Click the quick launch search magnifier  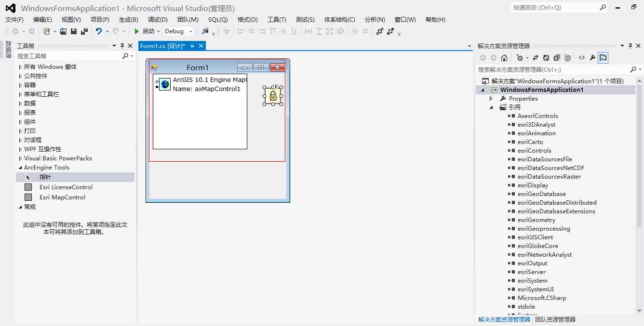coord(603,7)
